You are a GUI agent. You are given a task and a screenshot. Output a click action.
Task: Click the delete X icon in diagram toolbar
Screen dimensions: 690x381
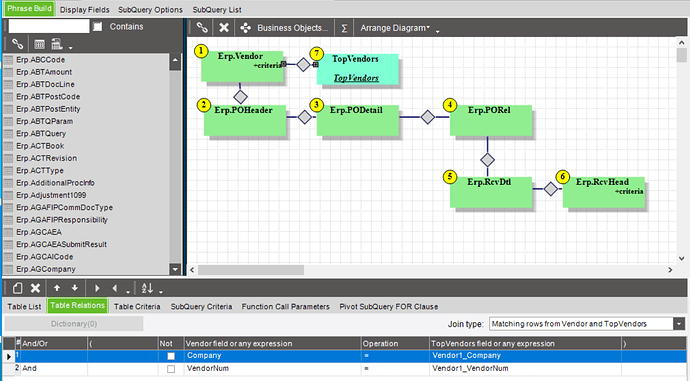pos(224,28)
